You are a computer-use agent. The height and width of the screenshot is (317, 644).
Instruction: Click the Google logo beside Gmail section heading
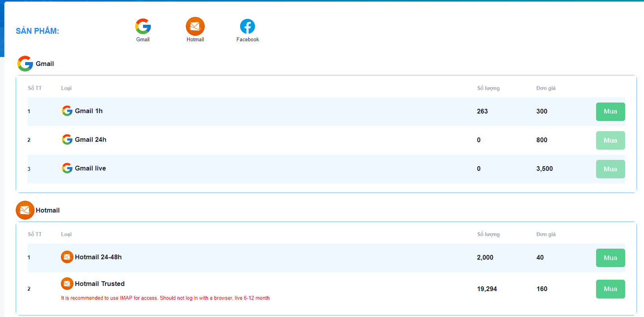coord(25,64)
